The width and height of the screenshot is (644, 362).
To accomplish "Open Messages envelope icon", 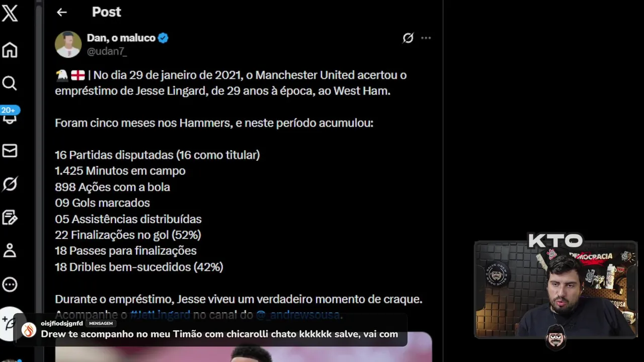I will click(x=10, y=150).
